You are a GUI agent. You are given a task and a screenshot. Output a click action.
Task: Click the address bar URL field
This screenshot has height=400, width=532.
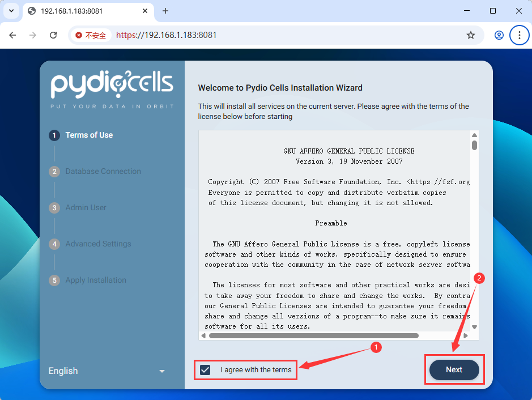(x=283, y=35)
